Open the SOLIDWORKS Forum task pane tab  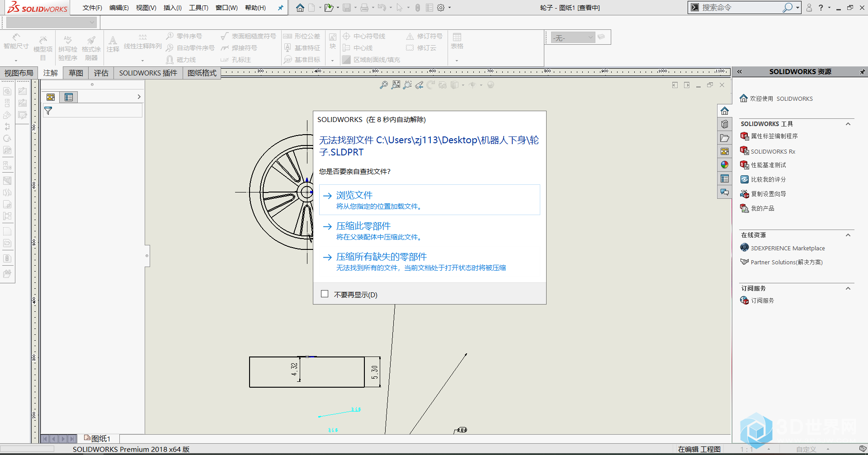click(x=725, y=192)
